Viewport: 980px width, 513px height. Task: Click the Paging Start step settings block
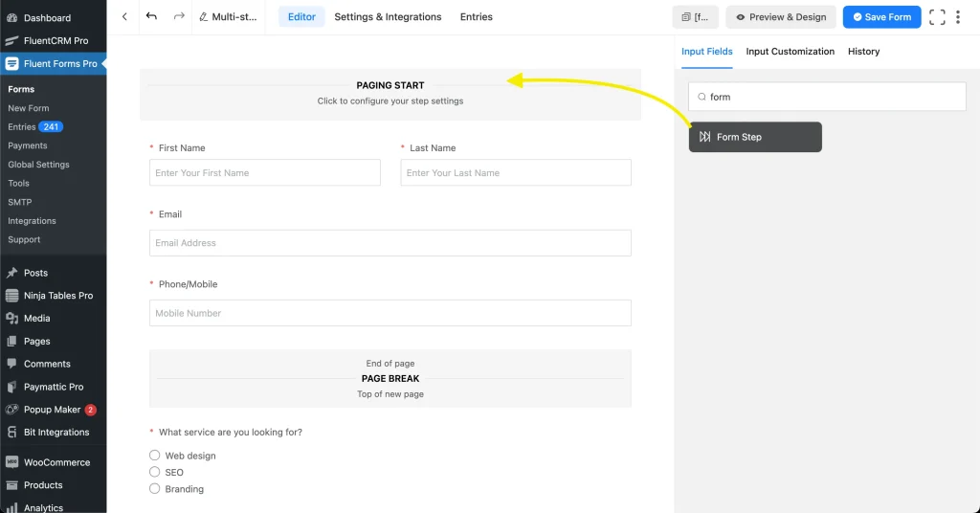pyautogui.click(x=390, y=94)
